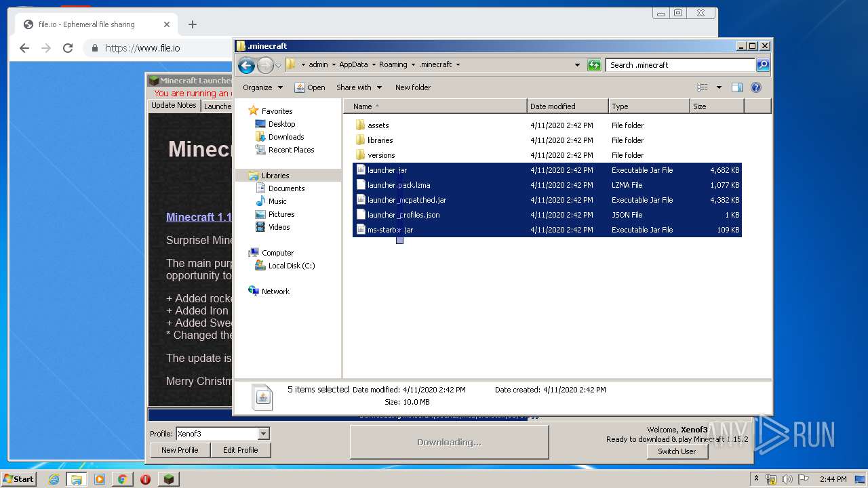Click the volume icon in system tray
Viewport: 868px width, 488px height.
(x=787, y=479)
